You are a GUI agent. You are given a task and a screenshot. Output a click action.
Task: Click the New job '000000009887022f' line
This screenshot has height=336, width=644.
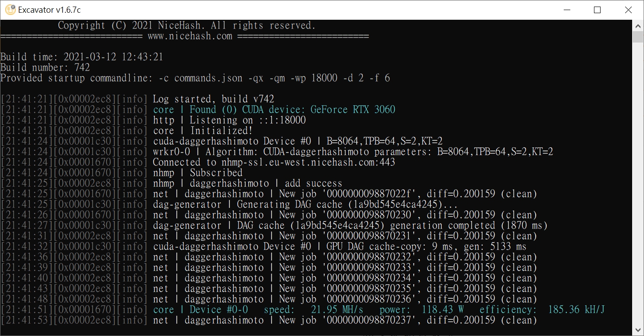coord(269,194)
